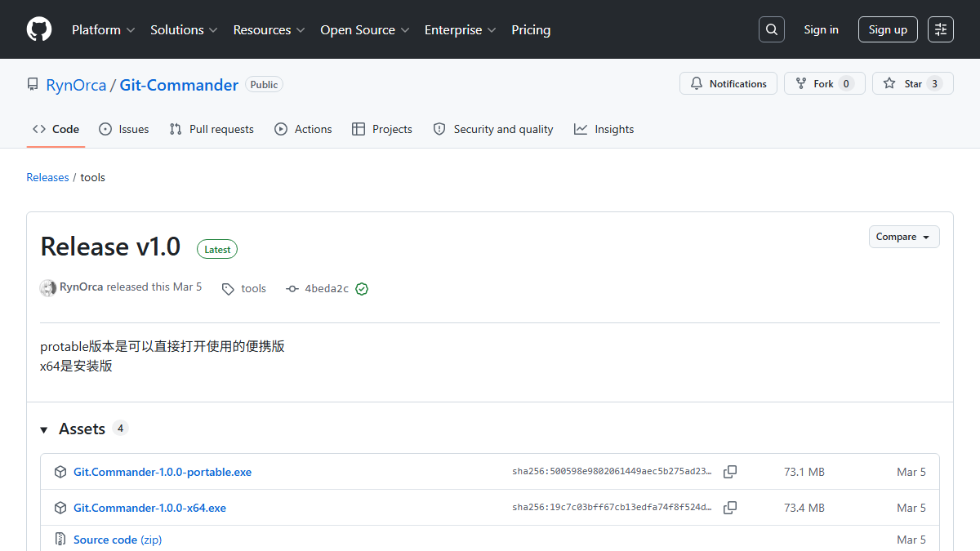This screenshot has width=980, height=551.
Task: Copy sha256 of portable.exe asset
Action: (x=730, y=472)
